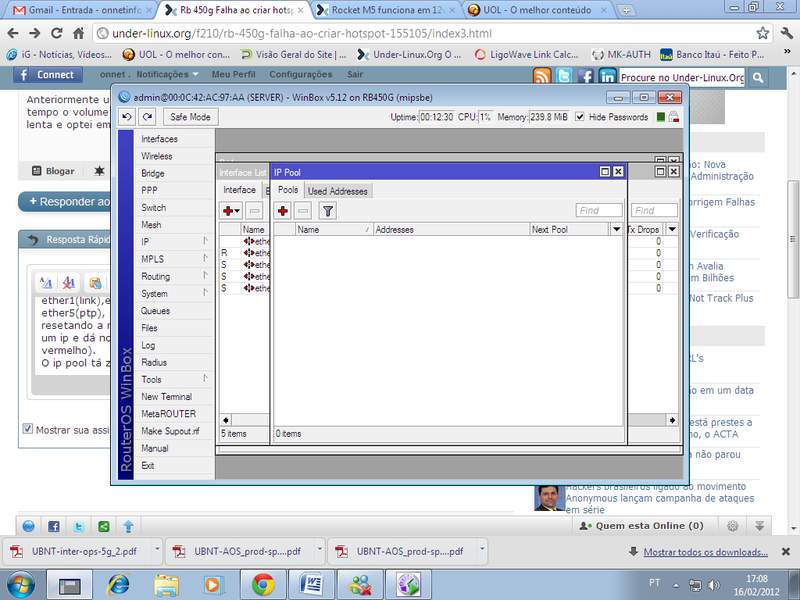Open the LinkedIn icon in site header
The height and width of the screenshot is (600, 800).
607,76
